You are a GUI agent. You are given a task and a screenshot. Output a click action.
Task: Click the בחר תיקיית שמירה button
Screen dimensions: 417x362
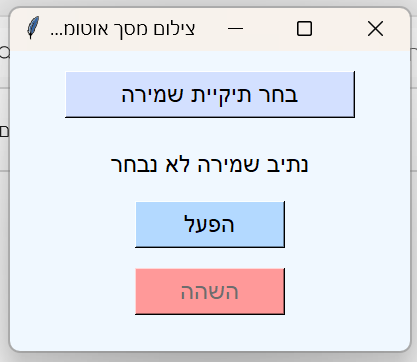click(x=210, y=94)
